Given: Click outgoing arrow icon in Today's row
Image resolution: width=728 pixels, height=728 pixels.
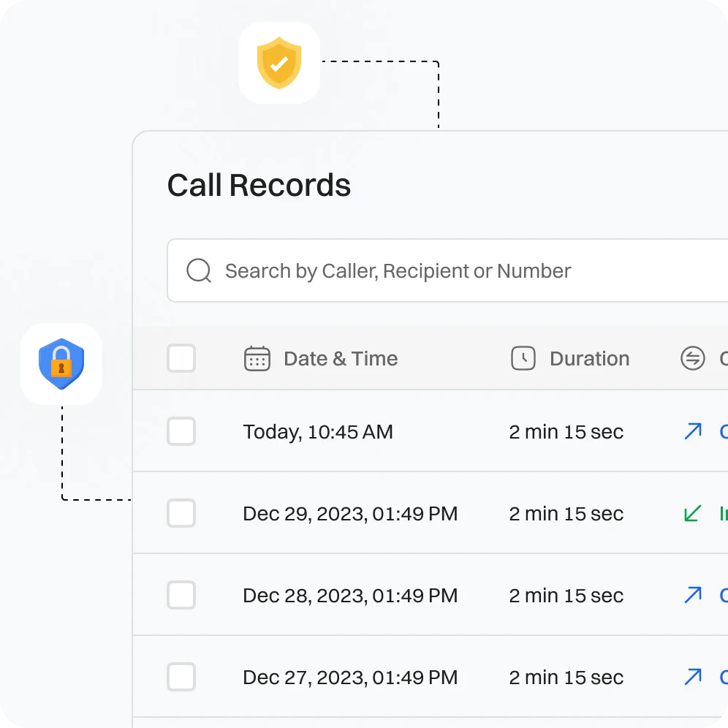Looking at the screenshot, I should pyautogui.click(x=692, y=432).
